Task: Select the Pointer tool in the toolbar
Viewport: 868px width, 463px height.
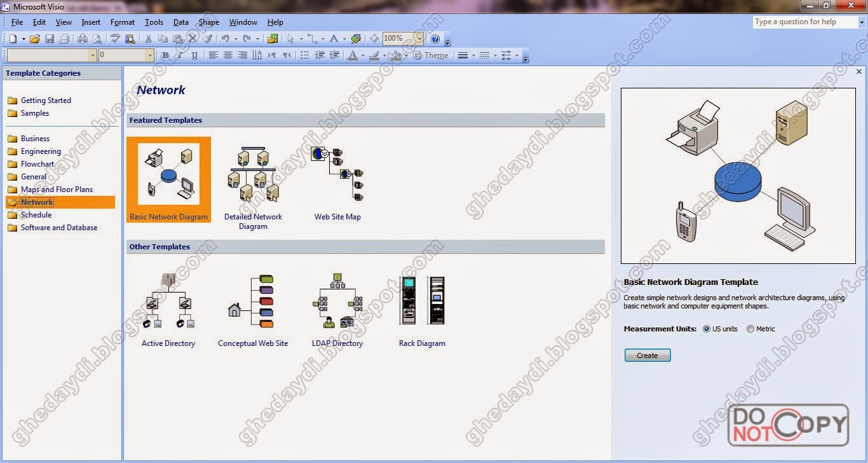Action: (290, 38)
